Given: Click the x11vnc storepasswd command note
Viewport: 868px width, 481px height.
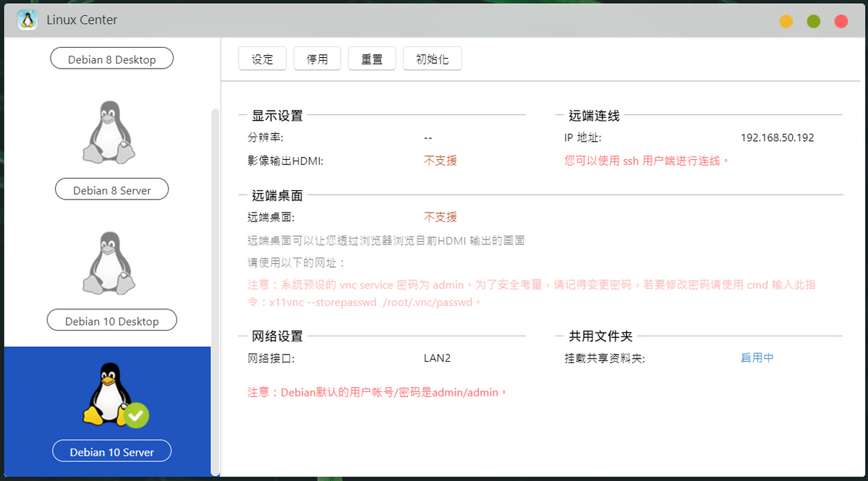Looking at the screenshot, I should [x=532, y=294].
